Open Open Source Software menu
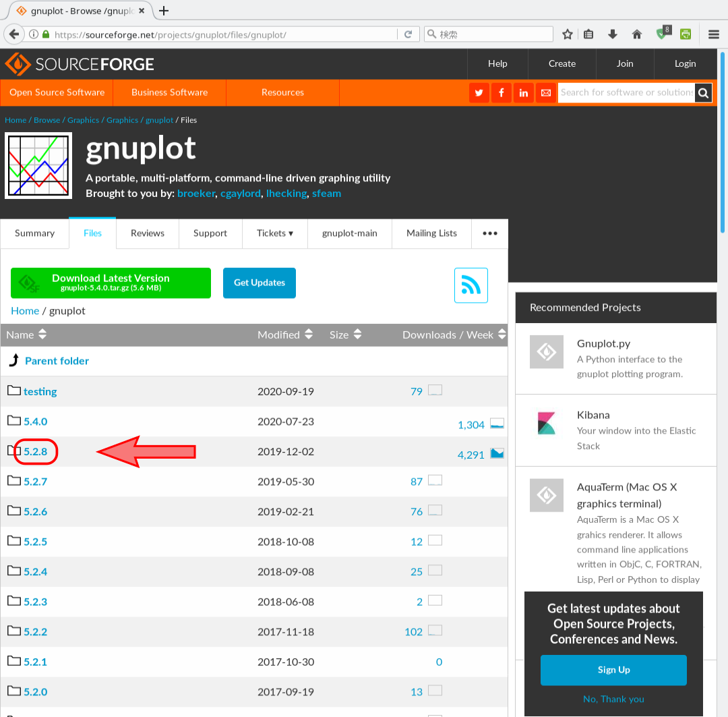This screenshot has width=728, height=717. coord(57,92)
